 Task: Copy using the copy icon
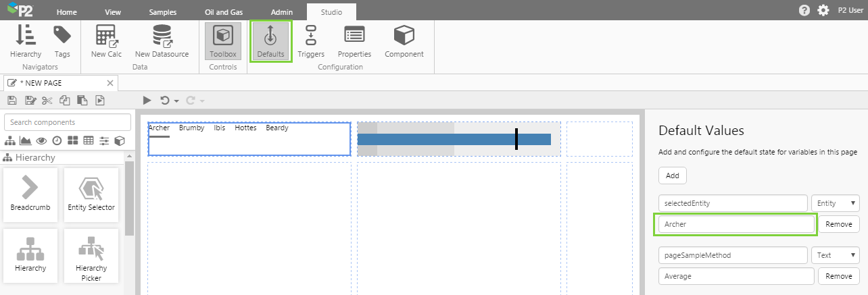point(64,101)
